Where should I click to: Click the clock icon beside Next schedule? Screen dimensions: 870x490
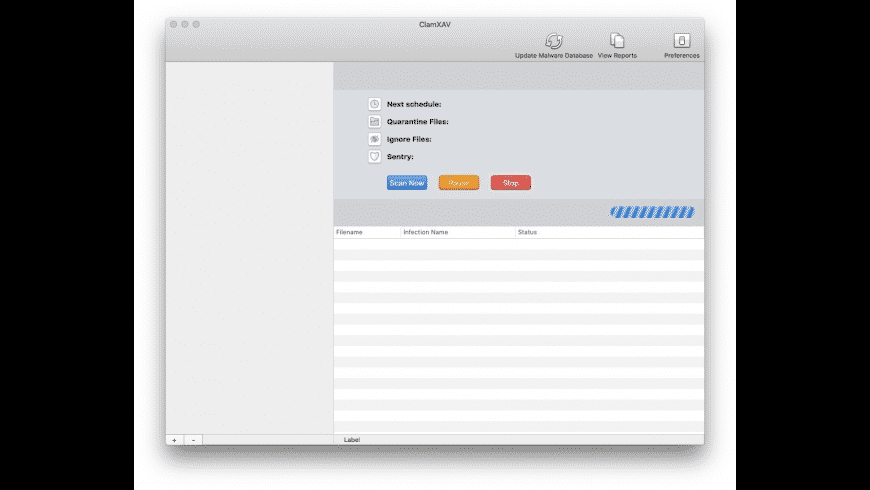point(375,104)
